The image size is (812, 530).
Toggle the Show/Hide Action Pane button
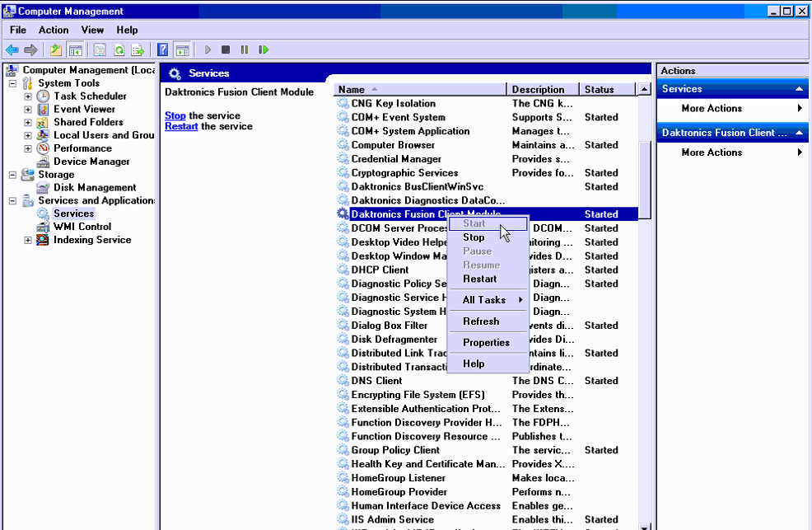click(x=182, y=50)
